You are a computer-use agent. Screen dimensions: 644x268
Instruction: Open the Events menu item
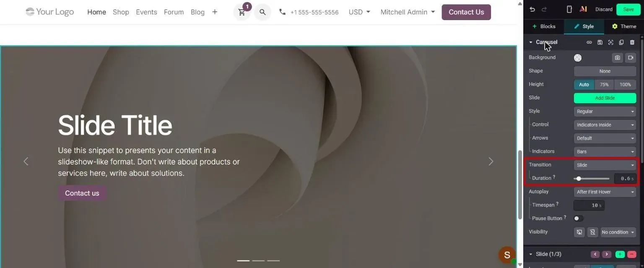[x=146, y=12]
